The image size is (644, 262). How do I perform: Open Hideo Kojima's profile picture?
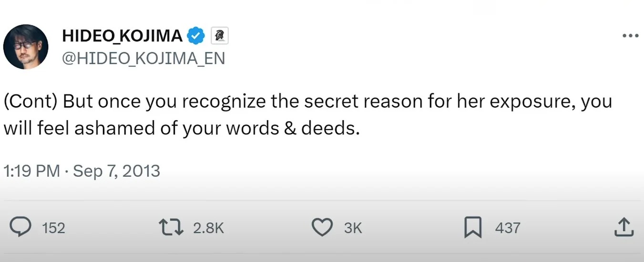(26, 47)
